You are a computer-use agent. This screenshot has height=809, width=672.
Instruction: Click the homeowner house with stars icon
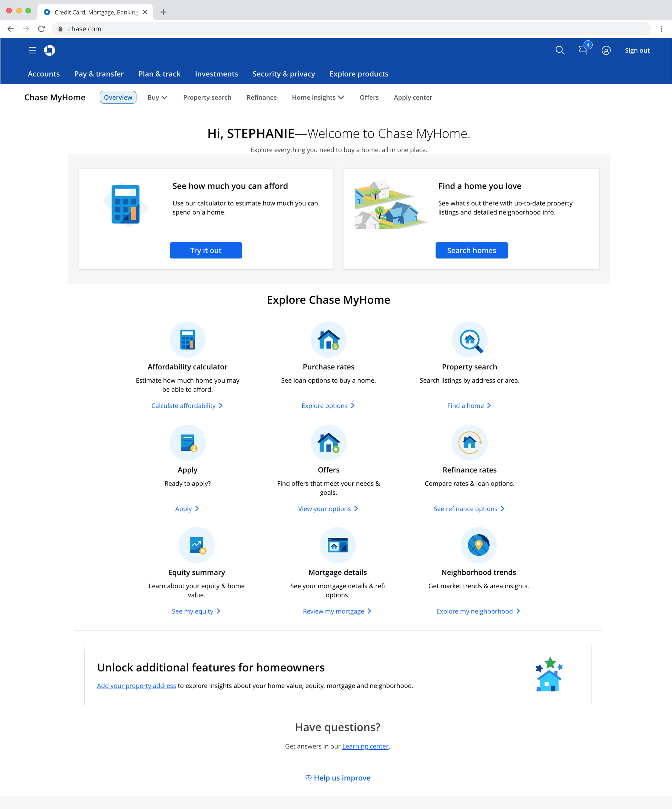[x=549, y=674]
